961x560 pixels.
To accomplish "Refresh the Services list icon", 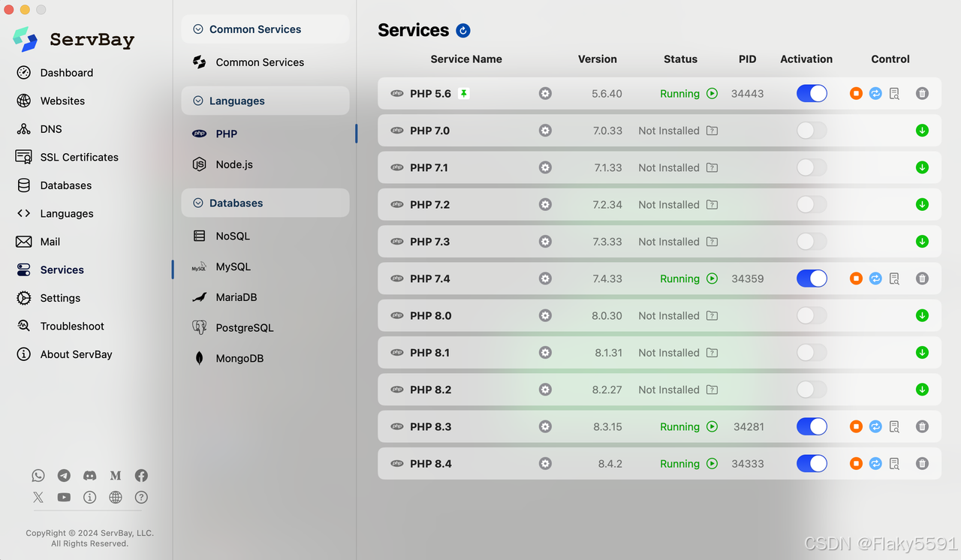I will tap(463, 31).
